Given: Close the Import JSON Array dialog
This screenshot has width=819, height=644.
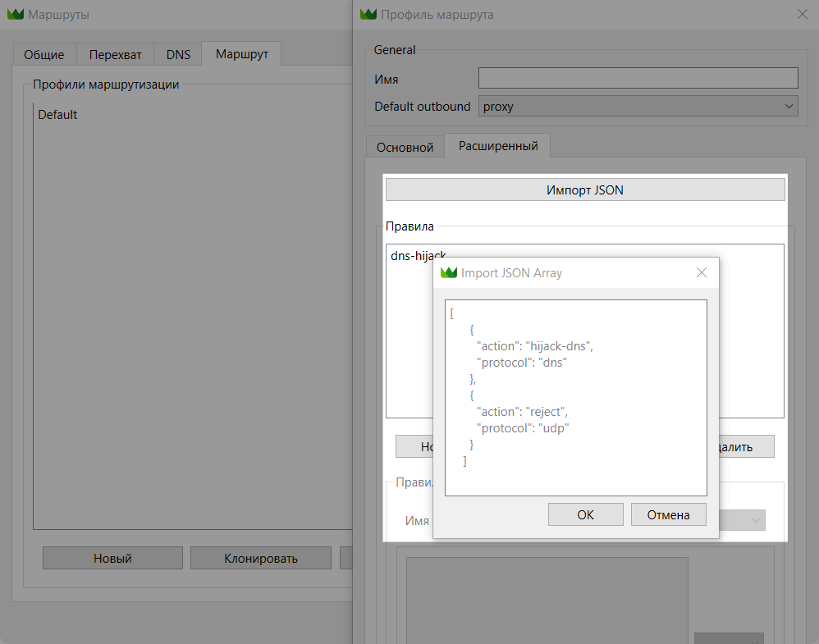Looking at the screenshot, I should pos(701,272).
